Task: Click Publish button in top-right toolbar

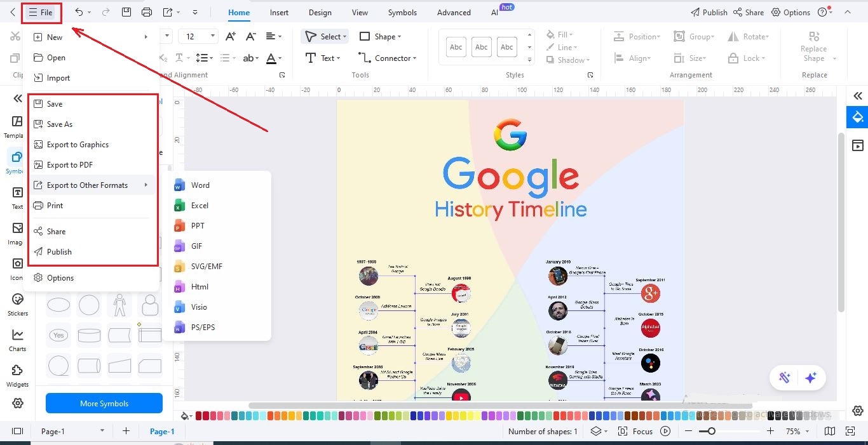Action: point(709,12)
